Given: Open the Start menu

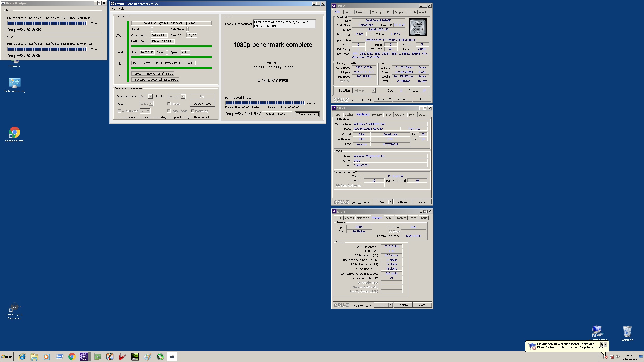Looking at the screenshot, I should 7,357.
